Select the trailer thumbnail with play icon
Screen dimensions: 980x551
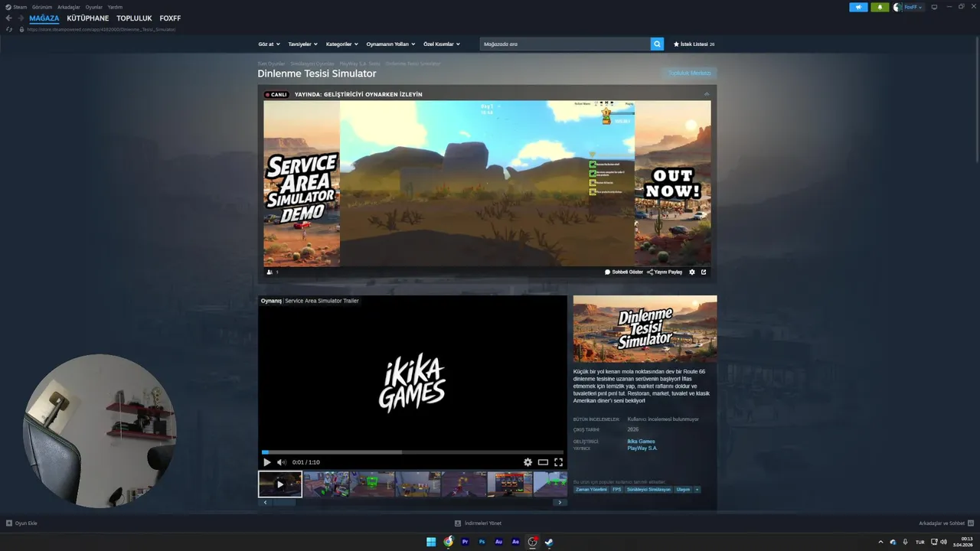(x=280, y=484)
